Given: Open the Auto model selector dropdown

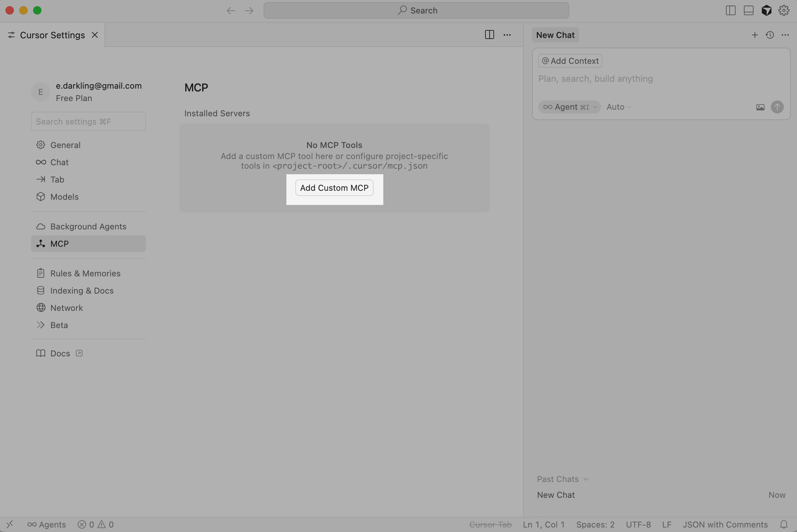Looking at the screenshot, I should click(x=619, y=107).
